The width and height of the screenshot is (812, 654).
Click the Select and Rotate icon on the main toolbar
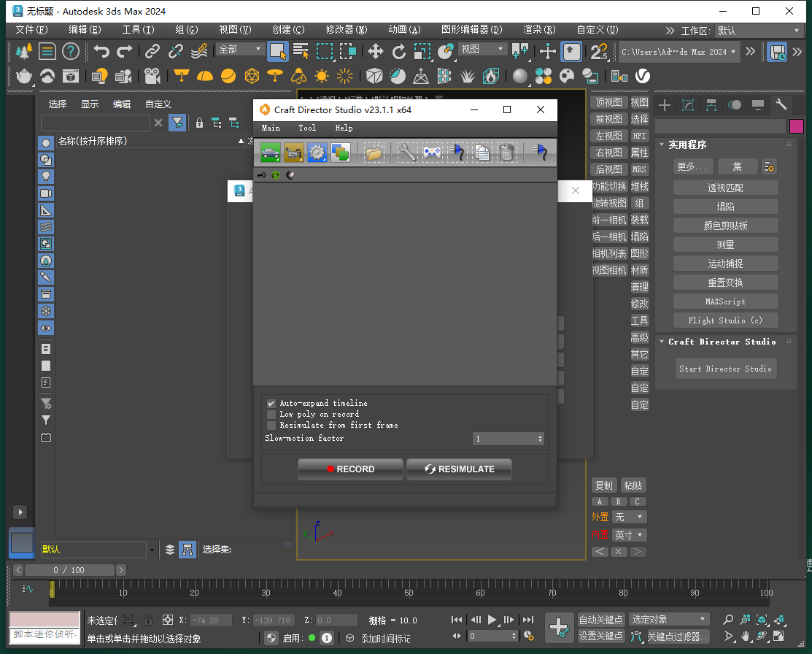(398, 52)
